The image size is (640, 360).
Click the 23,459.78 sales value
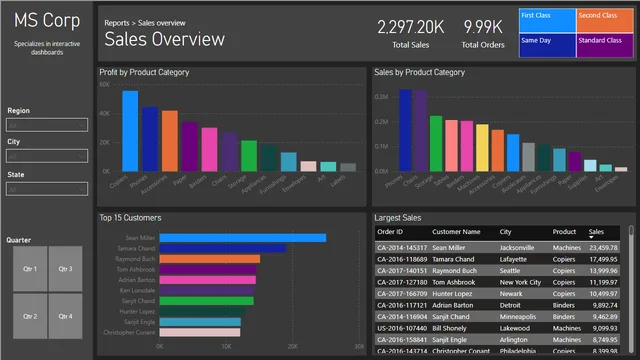click(603, 248)
